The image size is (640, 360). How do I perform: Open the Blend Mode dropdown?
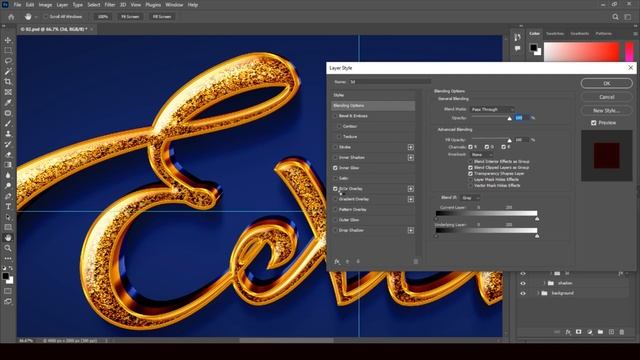coord(492,109)
